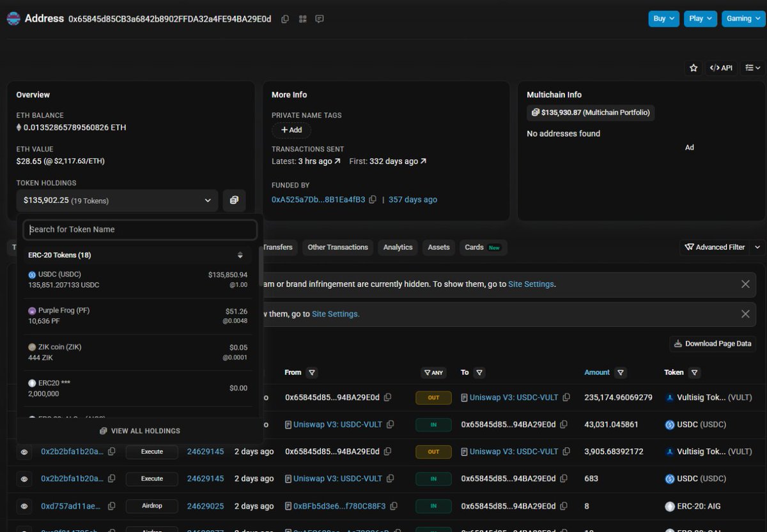Copy hash 0xd757ad11ae... in the Airdrop row
767x532 pixels.
[112, 506]
